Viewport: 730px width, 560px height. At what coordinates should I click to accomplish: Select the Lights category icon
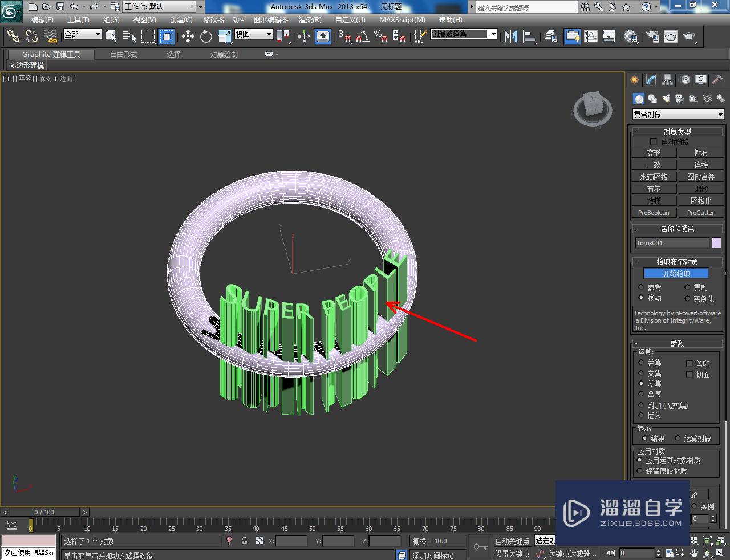666,98
